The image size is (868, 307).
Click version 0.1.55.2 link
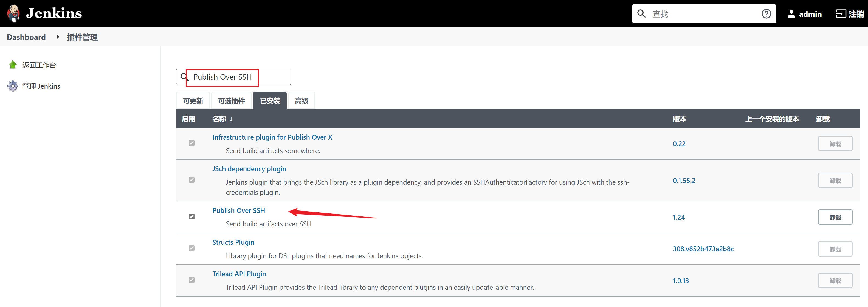coord(684,181)
